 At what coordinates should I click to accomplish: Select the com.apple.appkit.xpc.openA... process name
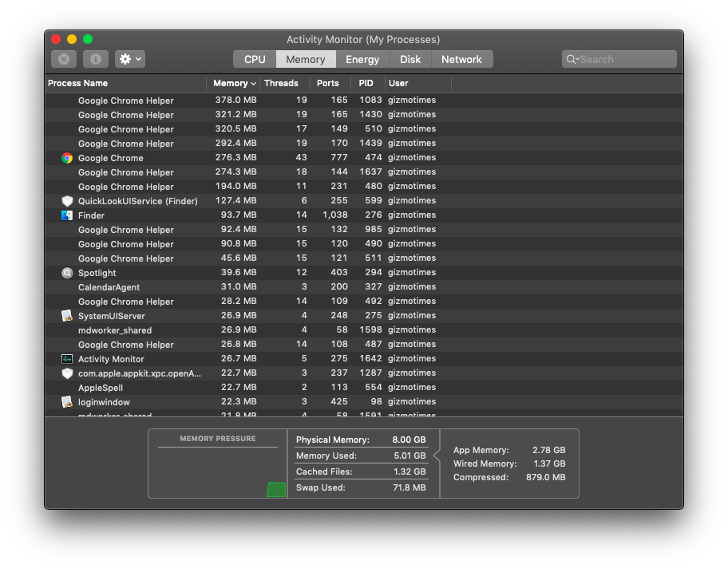(139, 373)
